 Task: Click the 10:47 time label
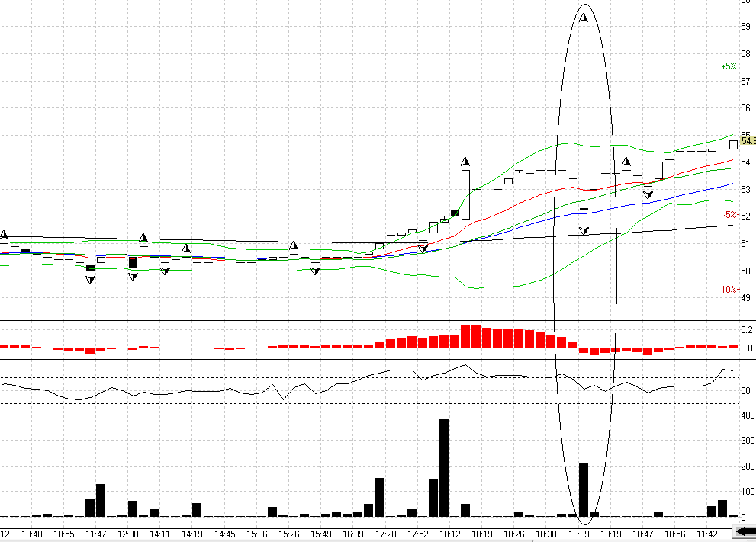(642, 534)
